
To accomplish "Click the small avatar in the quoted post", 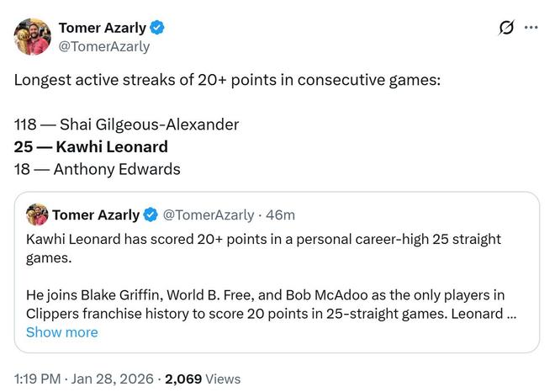I will [37, 215].
